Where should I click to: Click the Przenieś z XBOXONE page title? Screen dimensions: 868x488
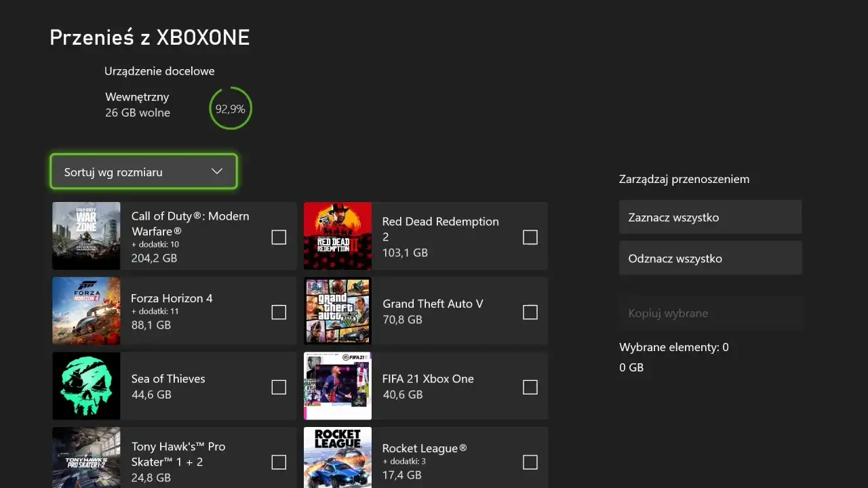coord(150,37)
